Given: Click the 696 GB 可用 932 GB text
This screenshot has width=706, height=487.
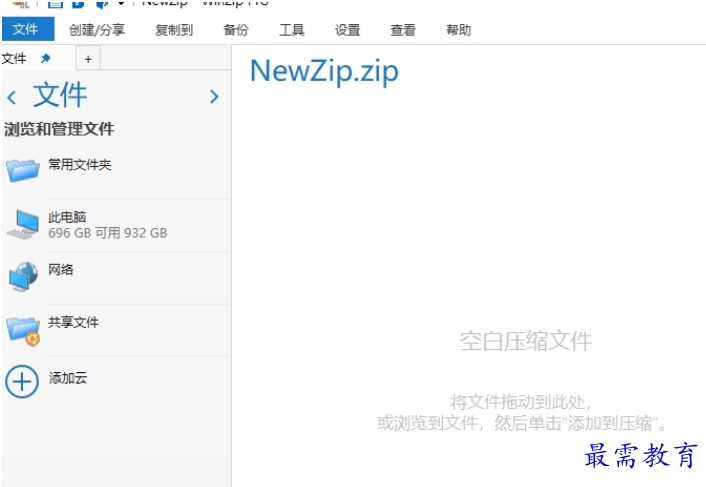Looking at the screenshot, I should pos(108,233).
